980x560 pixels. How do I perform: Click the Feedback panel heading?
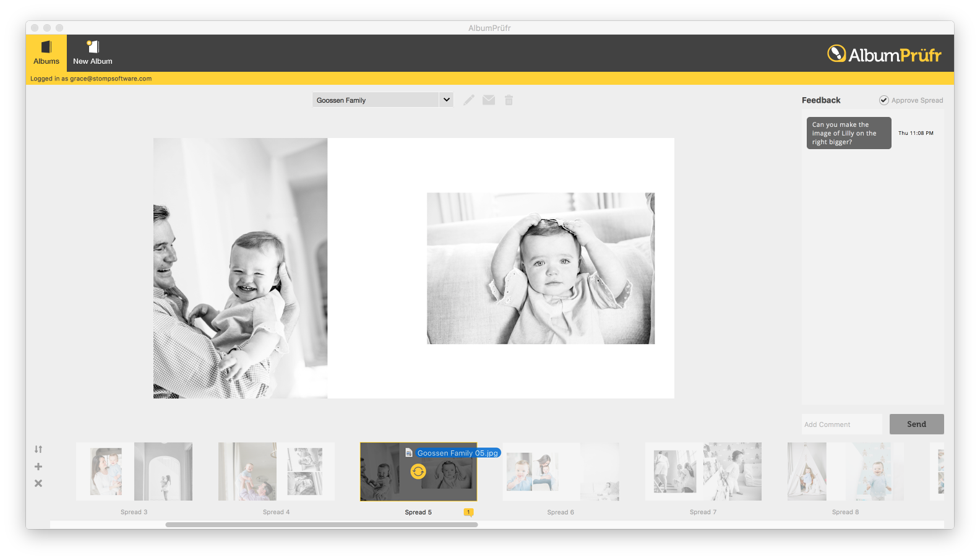[821, 100]
